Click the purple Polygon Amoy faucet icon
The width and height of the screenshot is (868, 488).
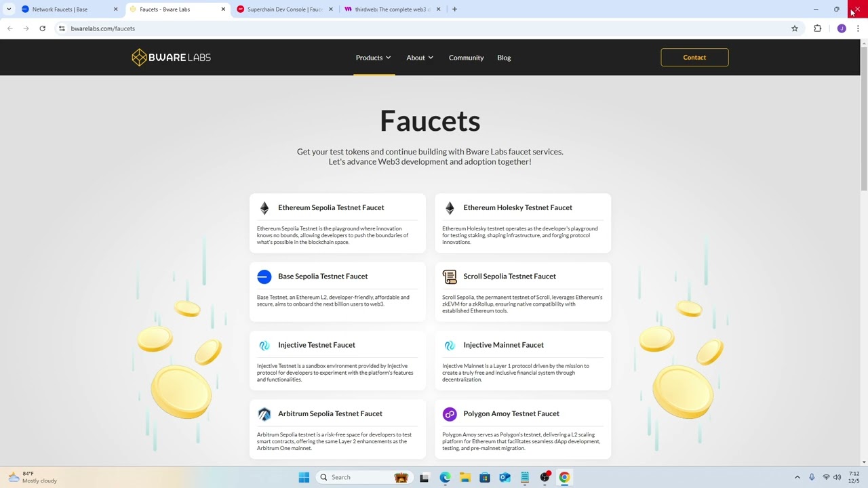click(450, 413)
